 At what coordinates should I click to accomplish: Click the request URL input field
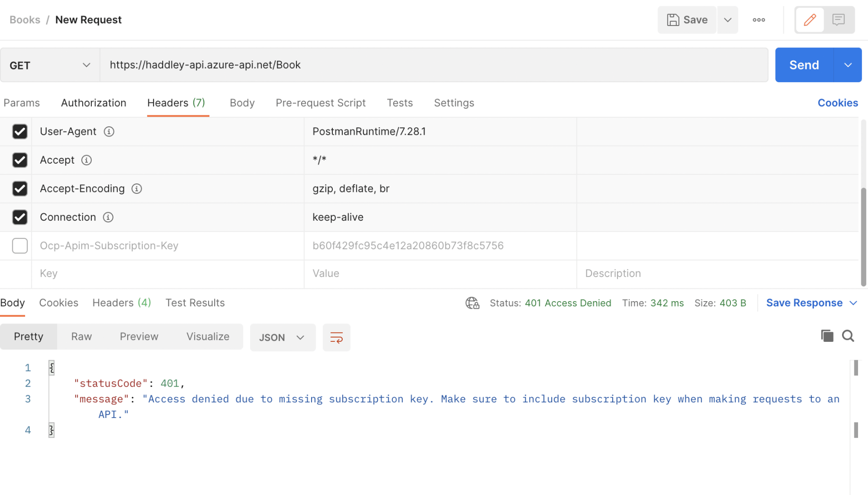click(434, 65)
